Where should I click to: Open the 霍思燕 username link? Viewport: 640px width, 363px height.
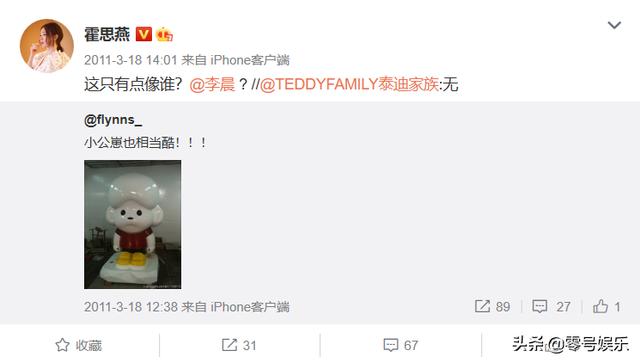point(107,34)
